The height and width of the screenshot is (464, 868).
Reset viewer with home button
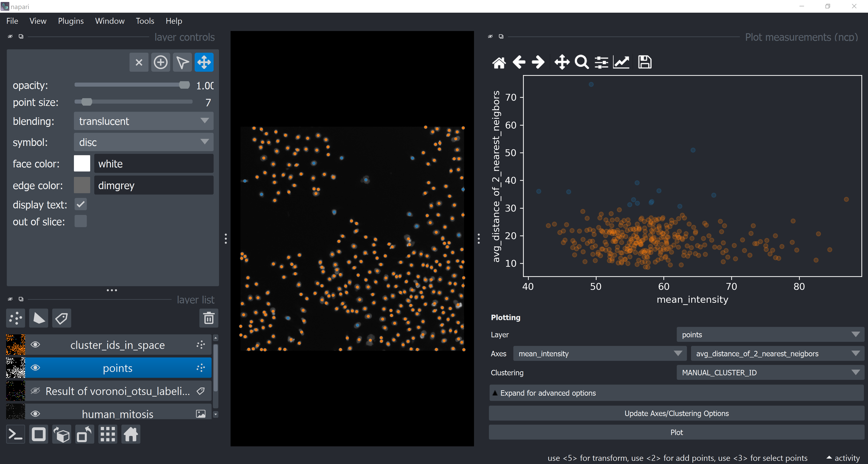pyautogui.click(x=131, y=434)
